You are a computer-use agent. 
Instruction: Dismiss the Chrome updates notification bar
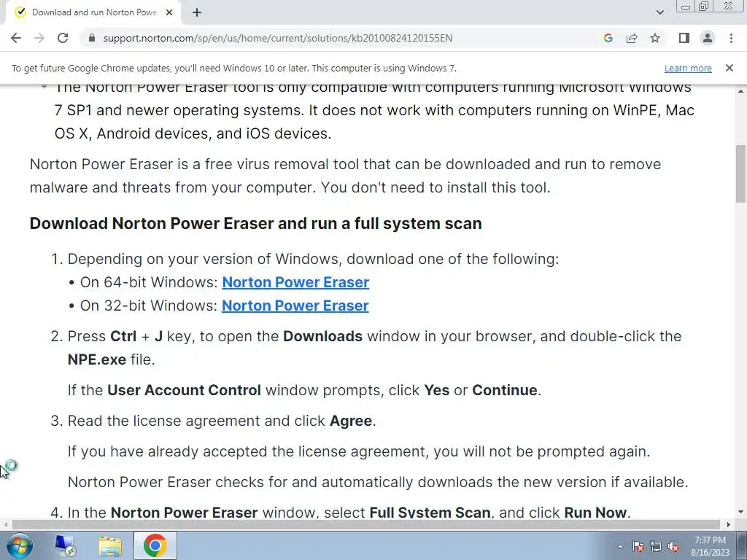point(729,68)
